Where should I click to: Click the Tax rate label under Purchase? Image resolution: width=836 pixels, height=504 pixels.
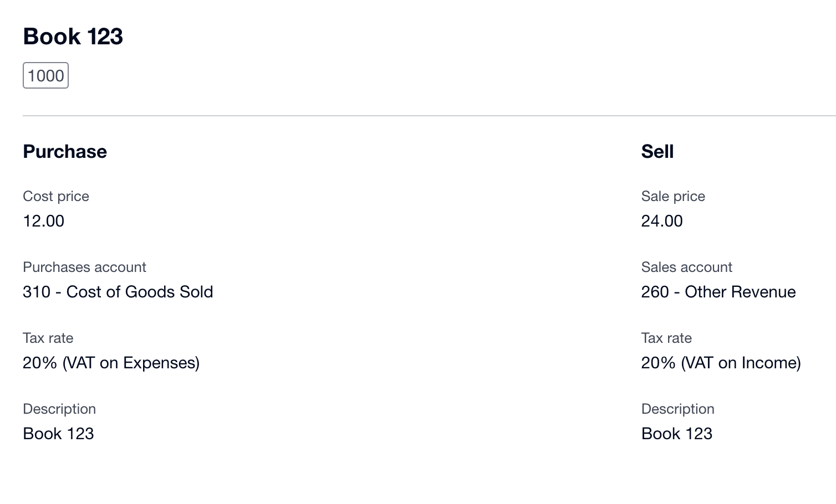click(48, 338)
